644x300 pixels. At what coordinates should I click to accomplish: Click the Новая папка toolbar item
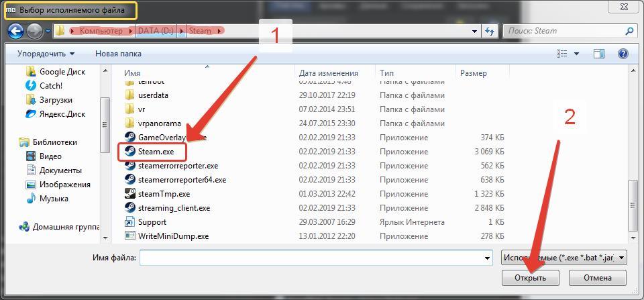tap(118, 54)
